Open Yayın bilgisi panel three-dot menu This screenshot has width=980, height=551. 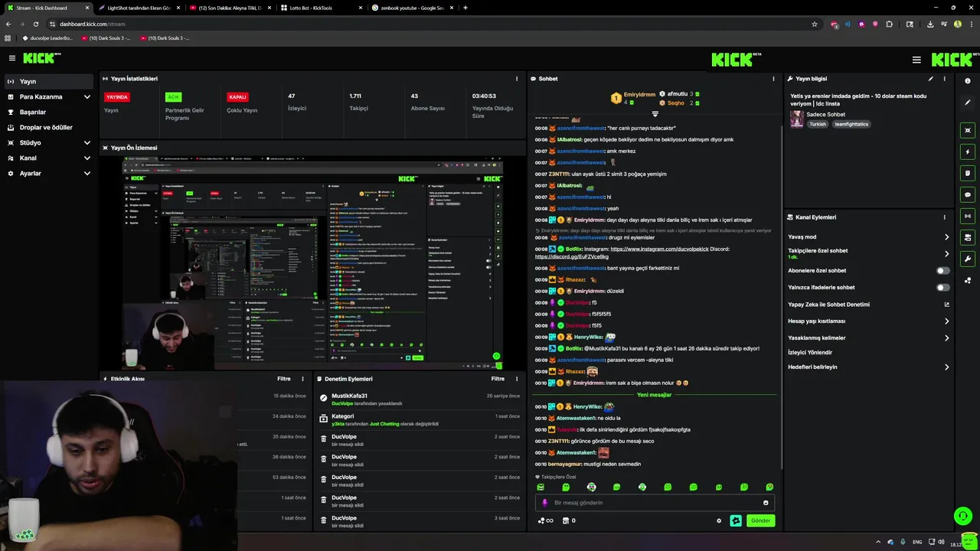944,79
